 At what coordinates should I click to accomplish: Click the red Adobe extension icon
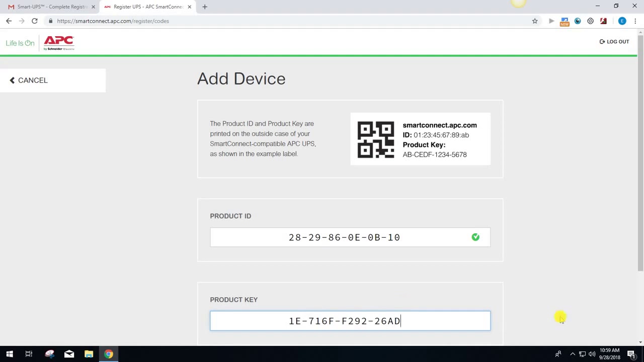(603, 21)
